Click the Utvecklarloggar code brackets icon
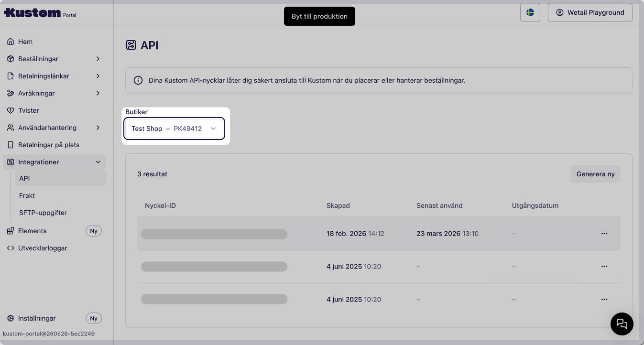The image size is (644, 345). 11,248
